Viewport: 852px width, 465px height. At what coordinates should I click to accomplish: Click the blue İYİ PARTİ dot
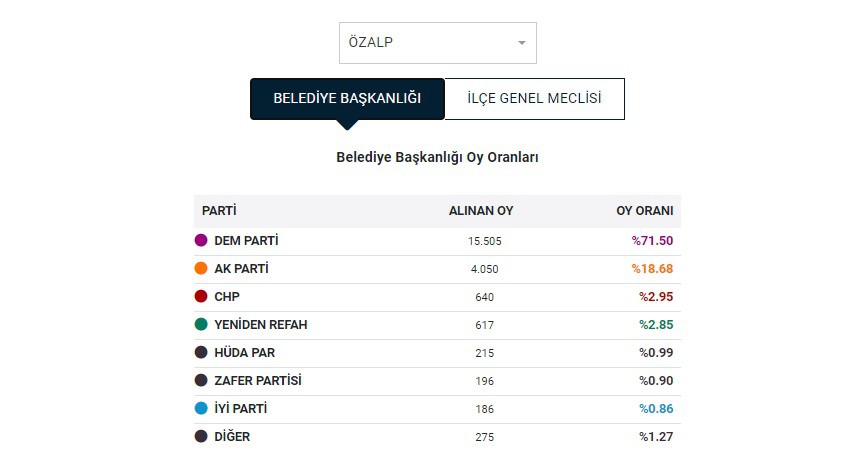pyautogui.click(x=201, y=409)
